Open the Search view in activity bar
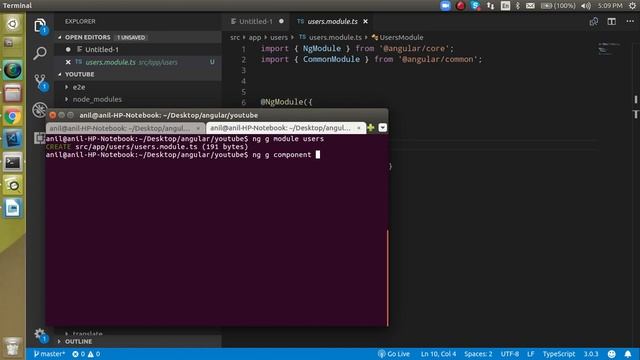 tap(40, 53)
